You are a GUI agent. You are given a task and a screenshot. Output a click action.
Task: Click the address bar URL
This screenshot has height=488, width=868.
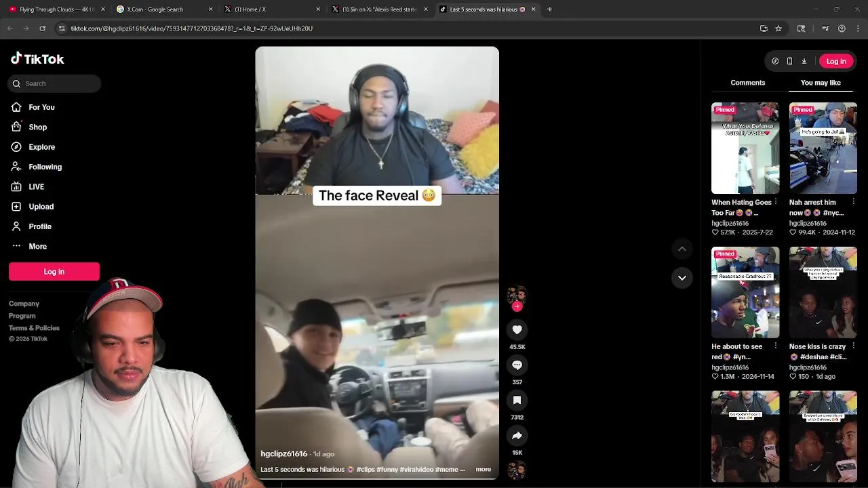click(192, 28)
